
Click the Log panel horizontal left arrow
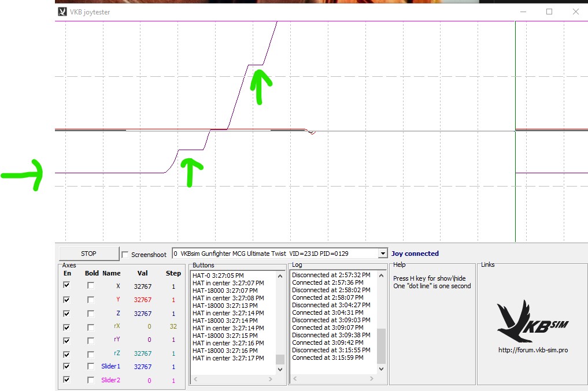click(295, 379)
